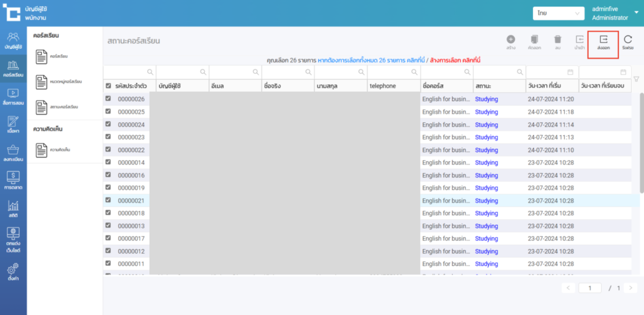This screenshot has height=315, width=644.
Task: Open the Statistics (สถิติ) sidebar icon
Action: (x=13, y=209)
